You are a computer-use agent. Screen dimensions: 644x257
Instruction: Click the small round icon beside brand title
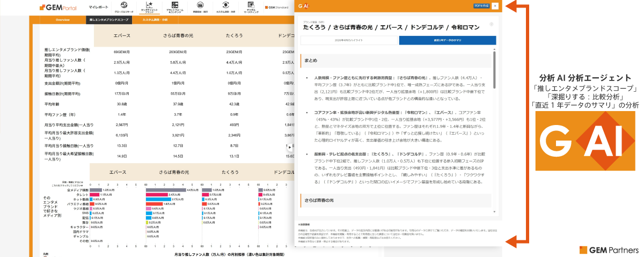click(x=491, y=24)
